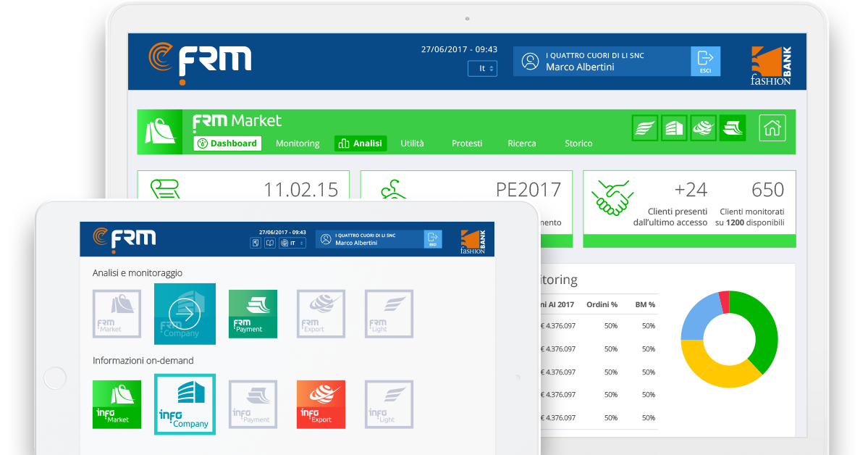Image resolution: width=868 pixels, height=455 pixels.
Task: Switch to the Monitoring tab
Action: [x=298, y=143]
